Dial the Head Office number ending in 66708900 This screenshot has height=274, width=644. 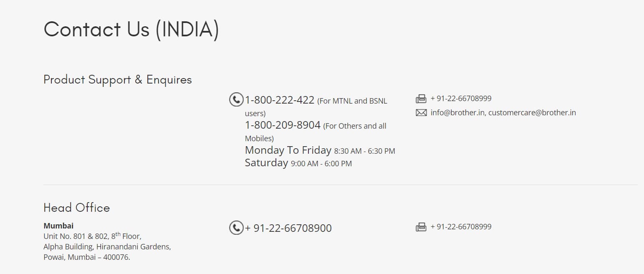tap(288, 228)
